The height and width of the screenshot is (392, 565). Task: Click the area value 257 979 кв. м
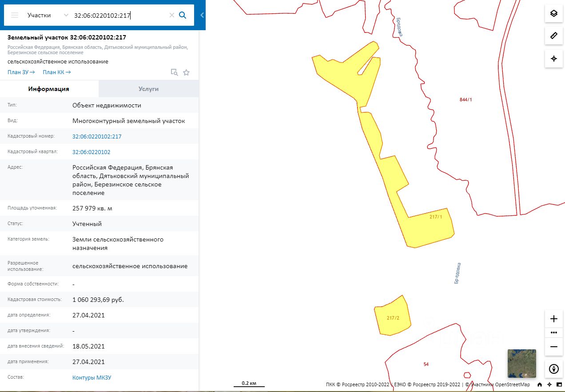(x=92, y=208)
